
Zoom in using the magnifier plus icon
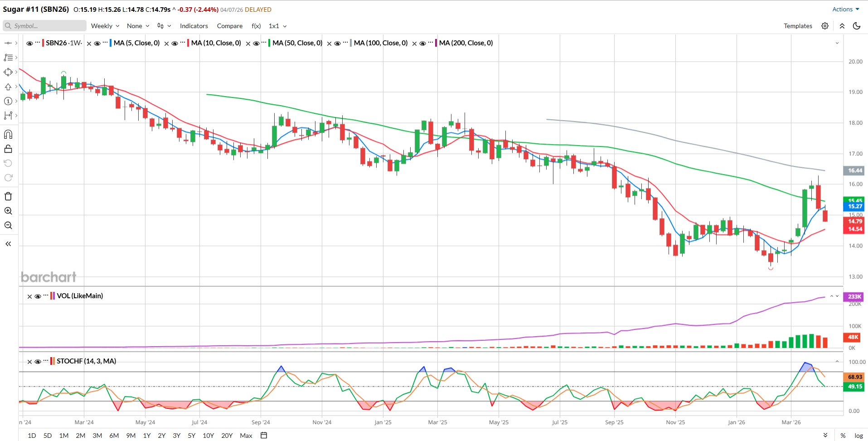pos(8,211)
